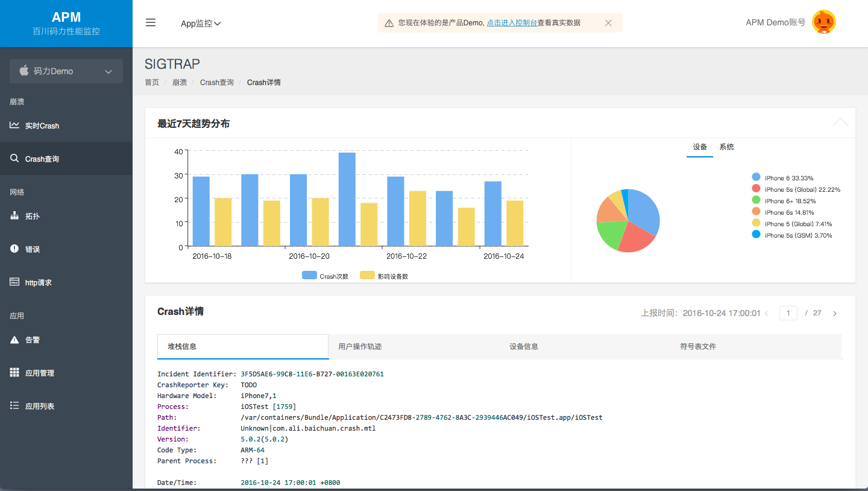This screenshot has height=491, width=868.
Task: Open 错误 in the sidebar
Action: pos(66,249)
